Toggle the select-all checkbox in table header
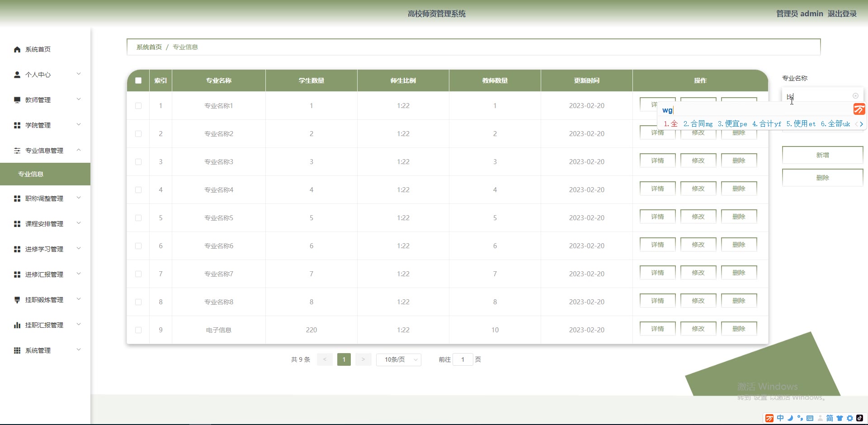 (x=138, y=80)
